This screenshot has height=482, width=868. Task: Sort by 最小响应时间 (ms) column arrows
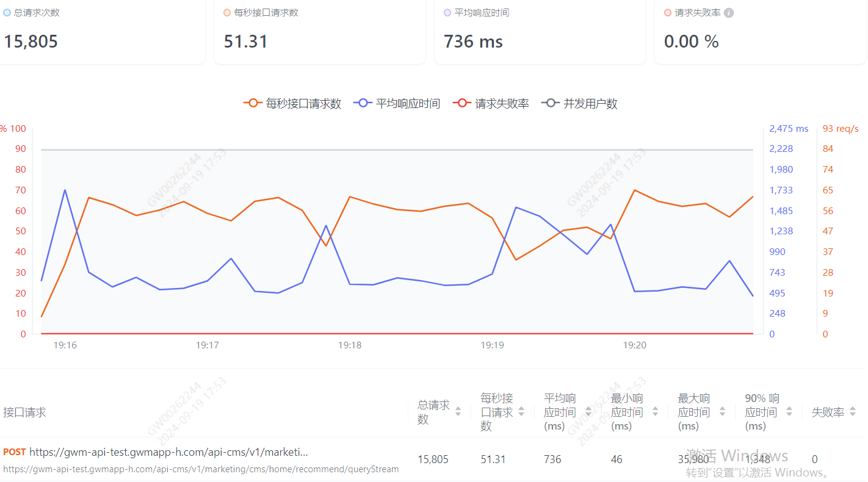655,412
